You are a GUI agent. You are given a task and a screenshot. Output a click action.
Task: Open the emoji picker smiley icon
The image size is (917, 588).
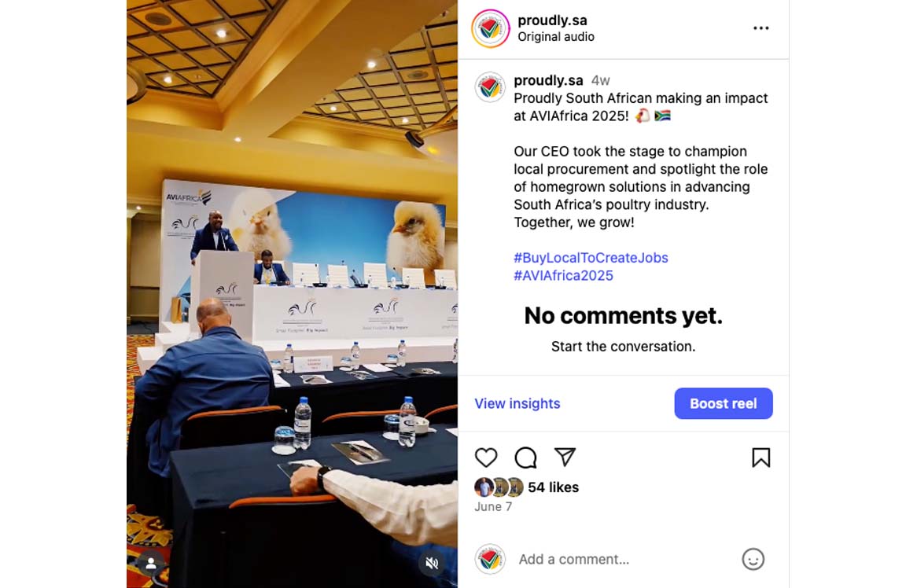753,560
